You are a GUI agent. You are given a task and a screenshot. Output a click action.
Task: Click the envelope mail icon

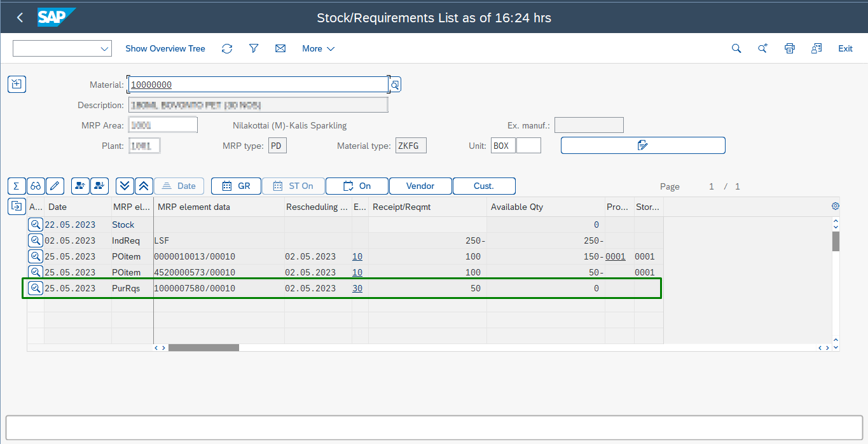(x=280, y=48)
